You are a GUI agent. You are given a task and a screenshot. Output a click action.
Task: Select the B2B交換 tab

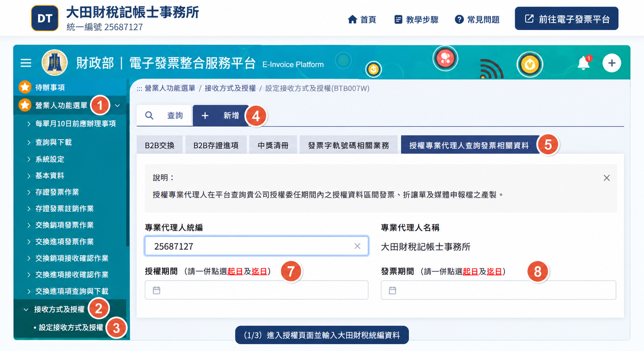pos(160,145)
